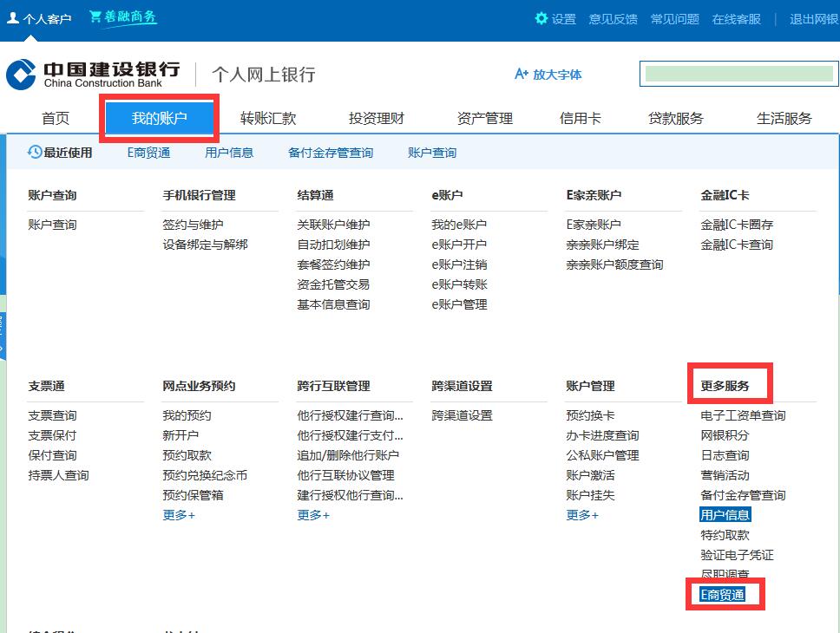
Task: Open the 支票查询 link
Action: pyautogui.click(x=52, y=415)
